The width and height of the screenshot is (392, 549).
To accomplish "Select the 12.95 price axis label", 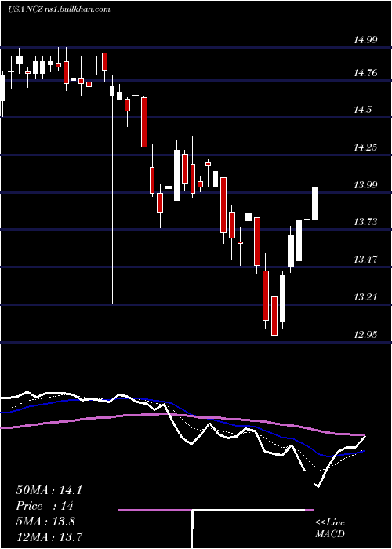I will pyautogui.click(x=365, y=335).
